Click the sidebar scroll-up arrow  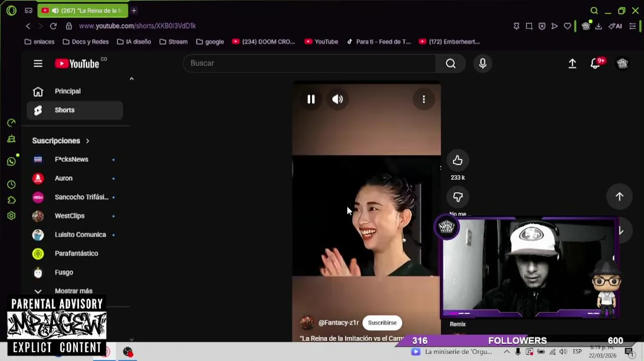click(131, 79)
